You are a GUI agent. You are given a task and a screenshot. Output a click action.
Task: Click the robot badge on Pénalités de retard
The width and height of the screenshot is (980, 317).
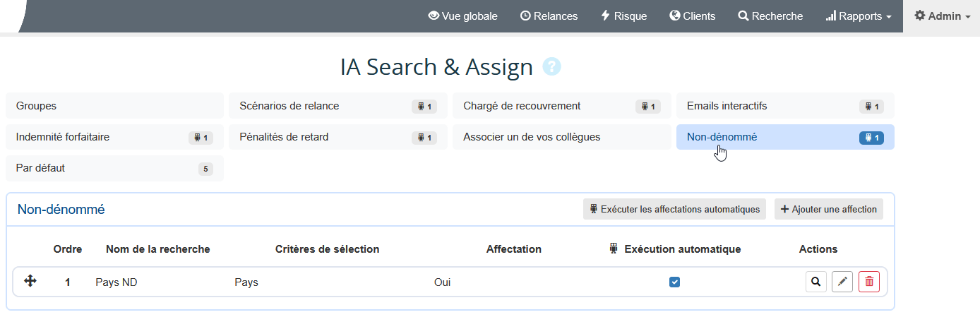[424, 138]
